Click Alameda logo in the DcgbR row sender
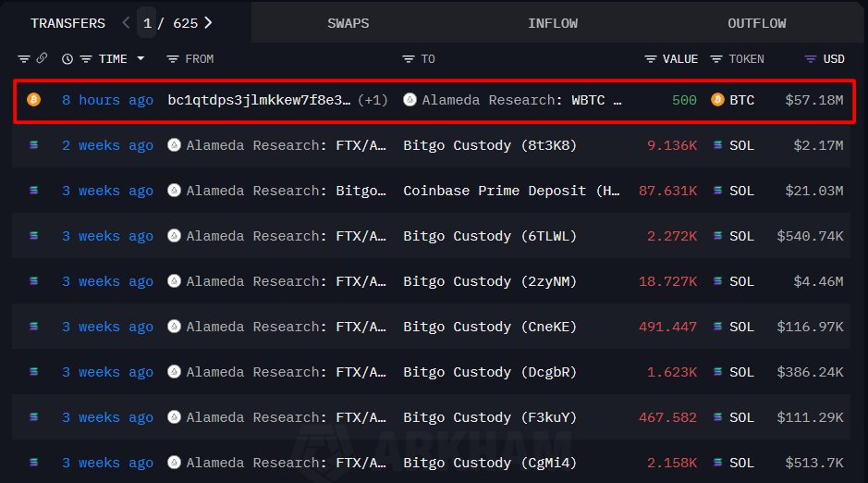Image resolution: width=868 pixels, height=483 pixels. pos(174,372)
